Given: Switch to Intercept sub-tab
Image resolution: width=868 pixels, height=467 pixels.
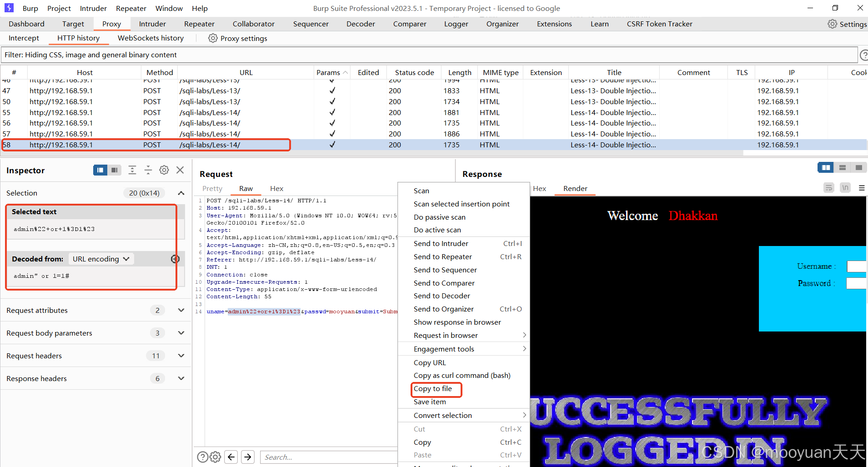Looking at the screenshot, I should [x=24, y=38].
